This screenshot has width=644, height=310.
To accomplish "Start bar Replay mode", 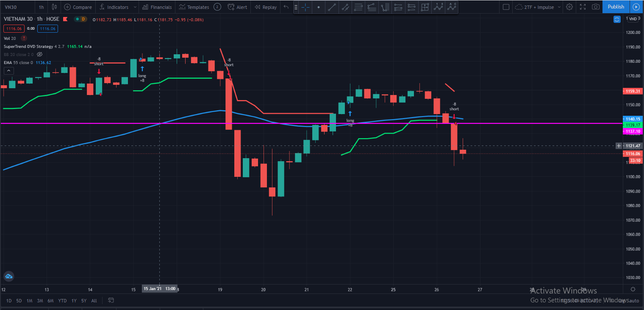I will (x=266, y=7).
